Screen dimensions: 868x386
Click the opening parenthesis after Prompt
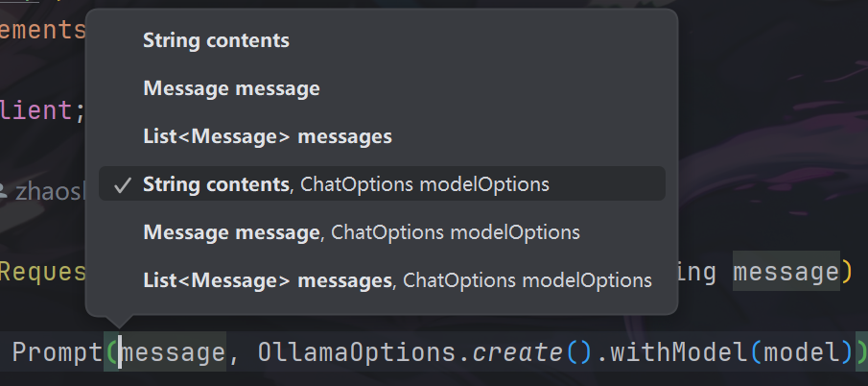(111, 352)
